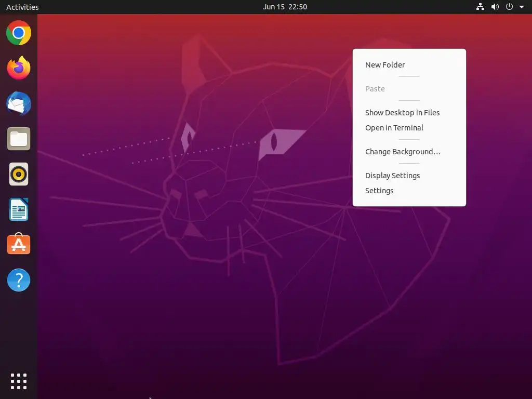Open the Activities overview
Image resolution: width=532 pixels, height=399 pixels.
[22, 7]
